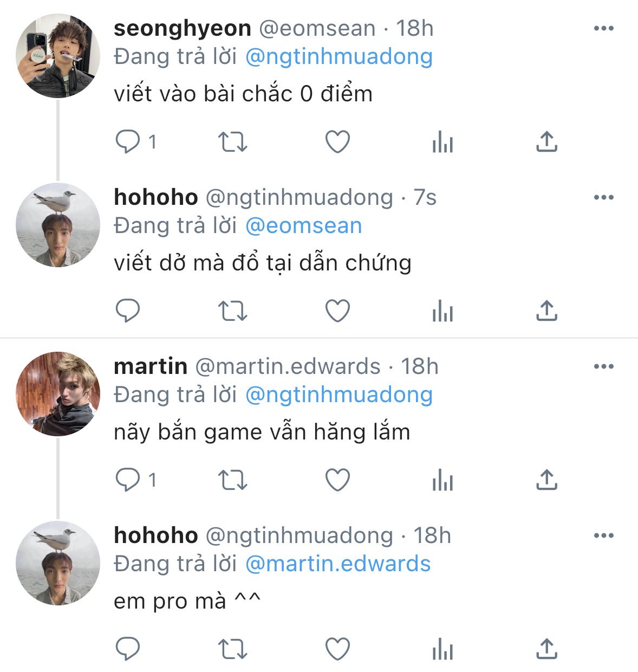Retweet seonghyeon's tweet about 0 điểm
638x672 pixels.
tap(232, 142)
